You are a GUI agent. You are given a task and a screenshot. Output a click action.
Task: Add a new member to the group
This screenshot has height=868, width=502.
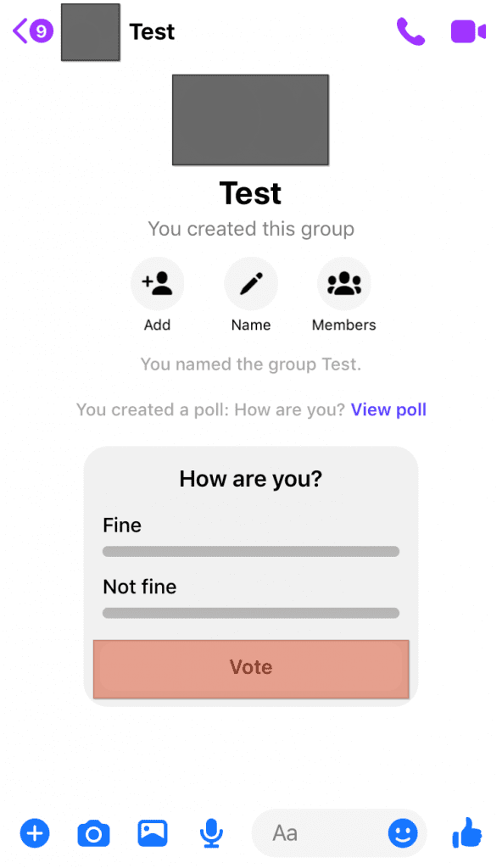pos(157,282)
